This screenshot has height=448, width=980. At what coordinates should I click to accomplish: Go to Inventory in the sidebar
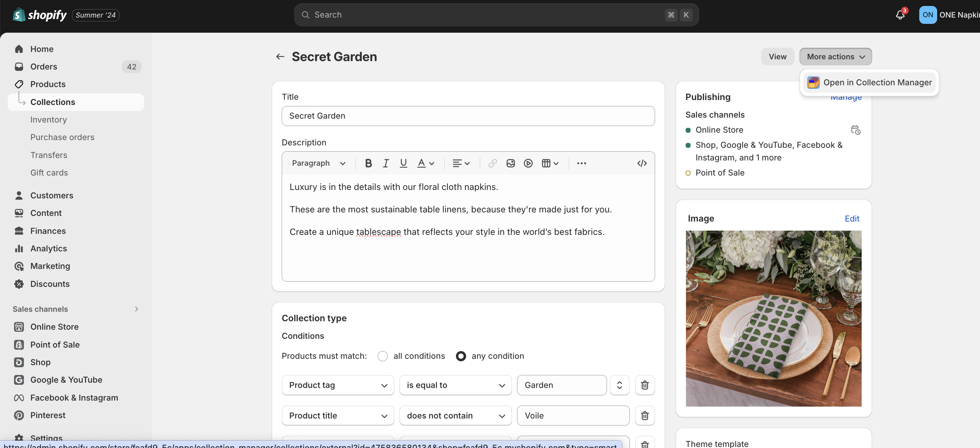[48, 119]
